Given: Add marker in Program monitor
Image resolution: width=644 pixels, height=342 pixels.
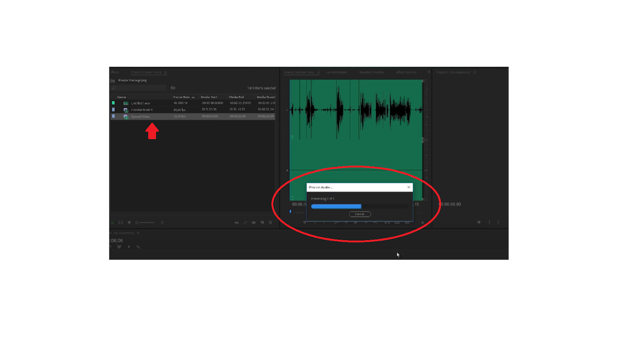Looking at the screenshot, I should coord(479,222).
